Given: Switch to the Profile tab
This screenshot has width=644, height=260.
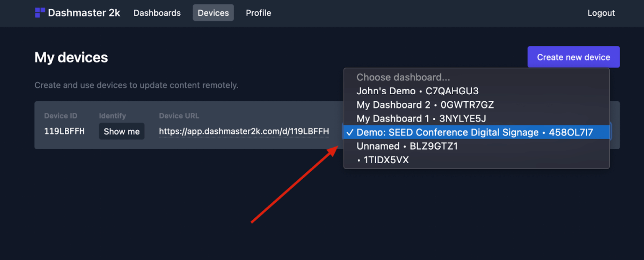Looking at the screenshot, I should click(258, 13).
